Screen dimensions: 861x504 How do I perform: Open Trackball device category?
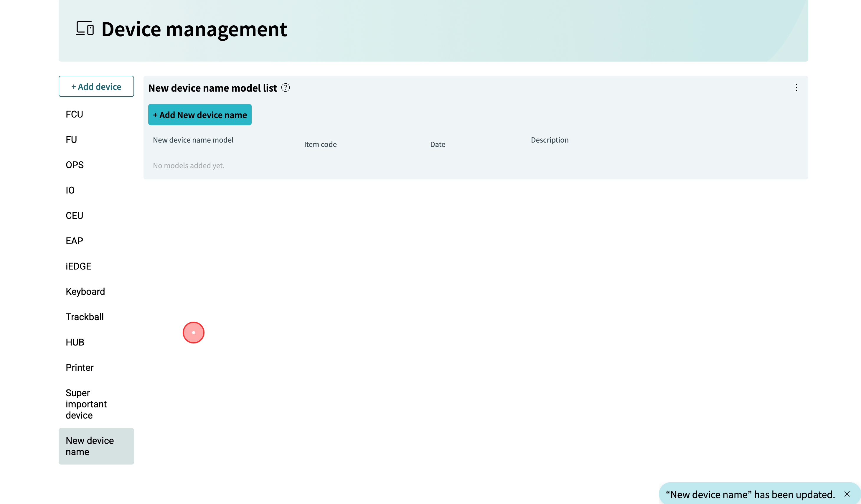(x=96, y=317)
